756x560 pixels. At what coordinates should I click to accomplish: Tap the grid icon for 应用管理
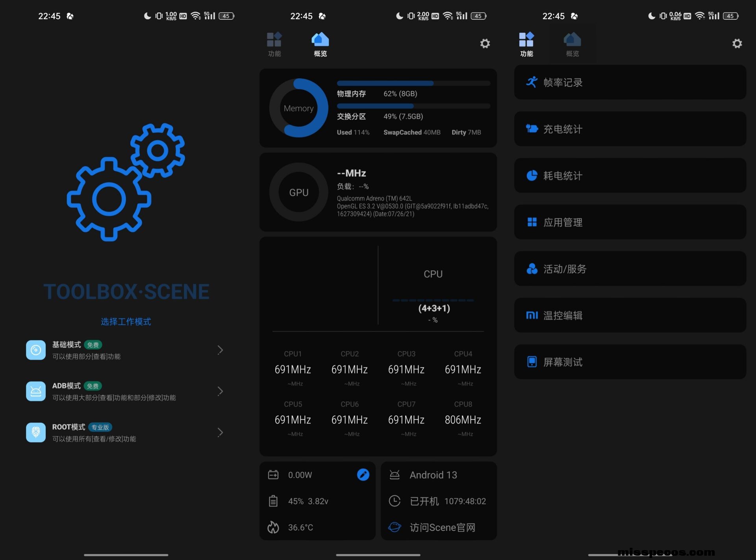coord(532,222)
